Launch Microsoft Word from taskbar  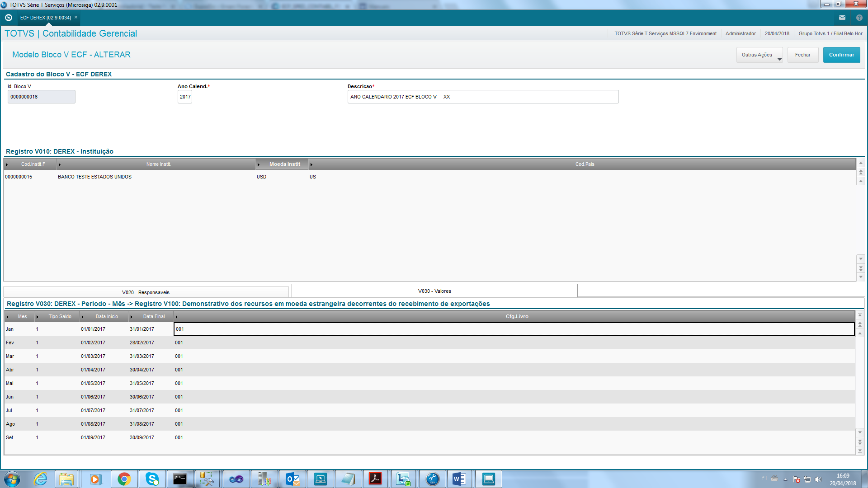(459, 479)
